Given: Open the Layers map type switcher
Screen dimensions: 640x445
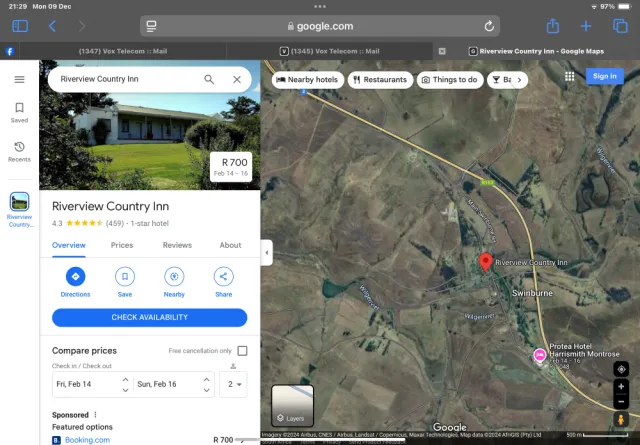Looking at the screenshot, I should 292,406.
